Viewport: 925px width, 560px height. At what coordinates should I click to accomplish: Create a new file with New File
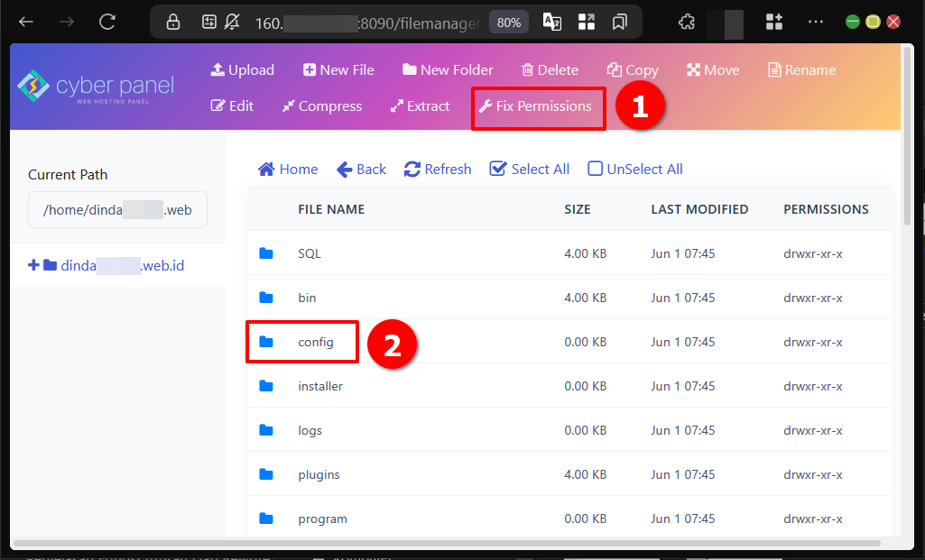(x=338, y=70)
